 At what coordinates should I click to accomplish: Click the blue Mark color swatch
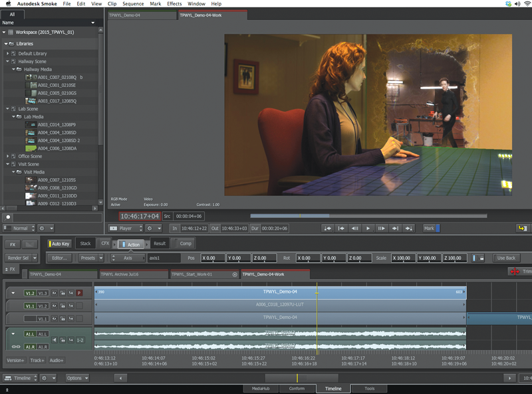click(438, 229)
